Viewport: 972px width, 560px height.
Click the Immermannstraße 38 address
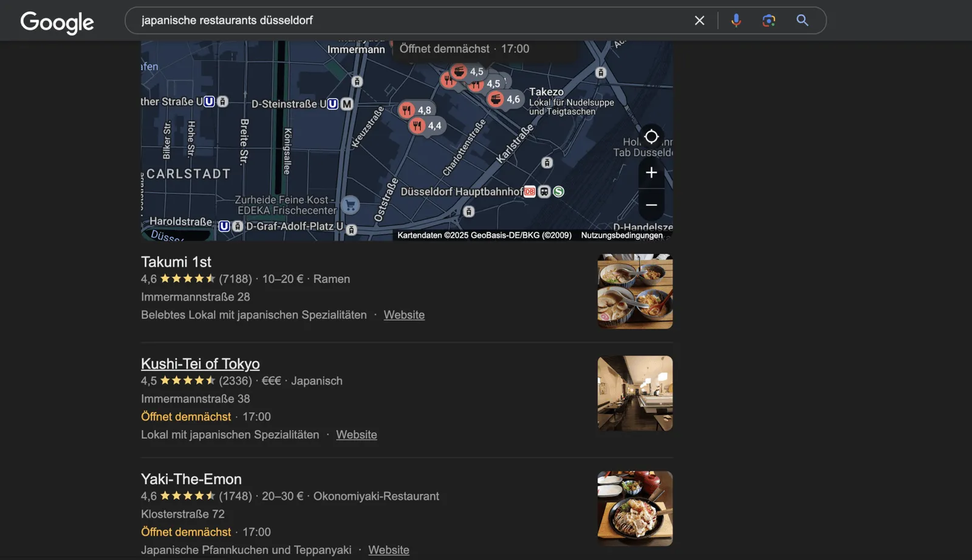pyautogui.click(x=196, y=399)
